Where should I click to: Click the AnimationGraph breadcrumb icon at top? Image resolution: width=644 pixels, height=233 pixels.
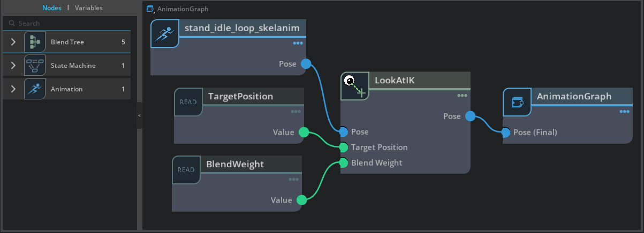[x=150, y=9]
